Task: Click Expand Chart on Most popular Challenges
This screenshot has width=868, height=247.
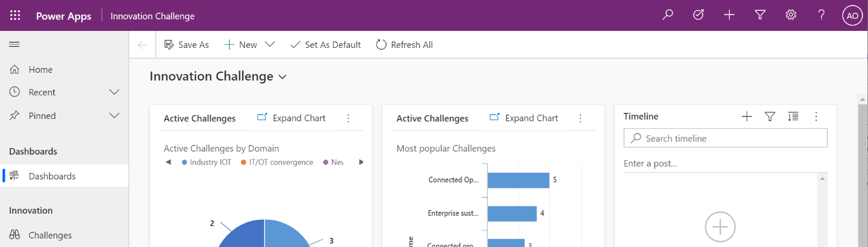Action: [x=524, y=118]
